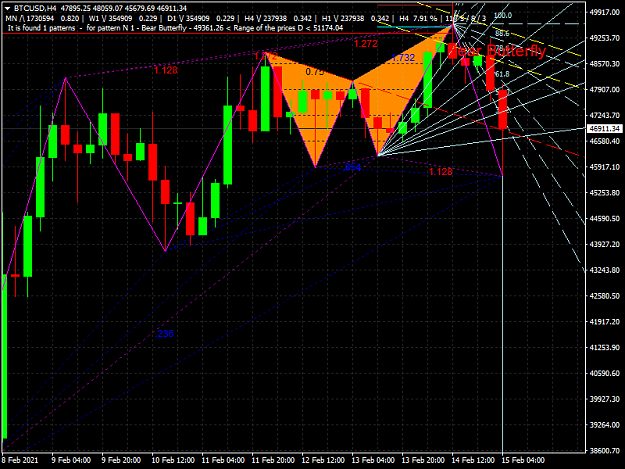The height and width of the screenshot is (469, 625).
Task: Click the 42580.50 price axis label
Action: pos(605,296)
